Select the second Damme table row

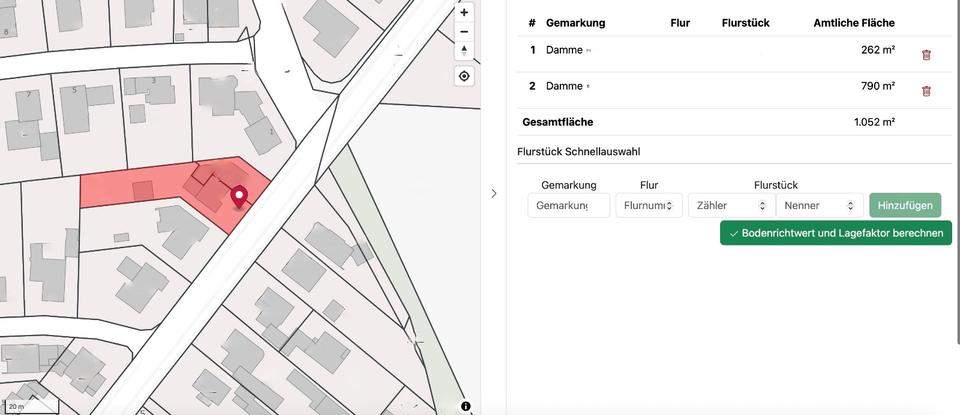point(700,86)
